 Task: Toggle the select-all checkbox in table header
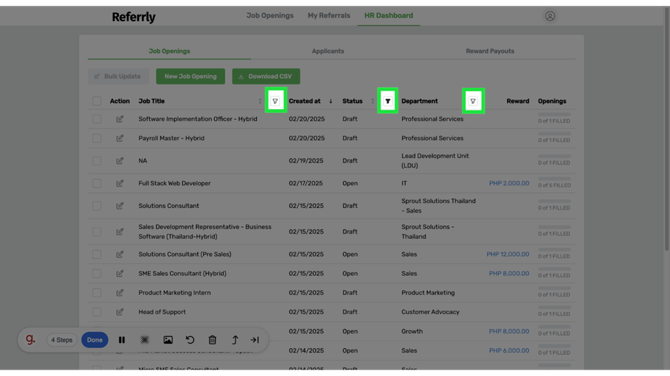pos(97,101)
